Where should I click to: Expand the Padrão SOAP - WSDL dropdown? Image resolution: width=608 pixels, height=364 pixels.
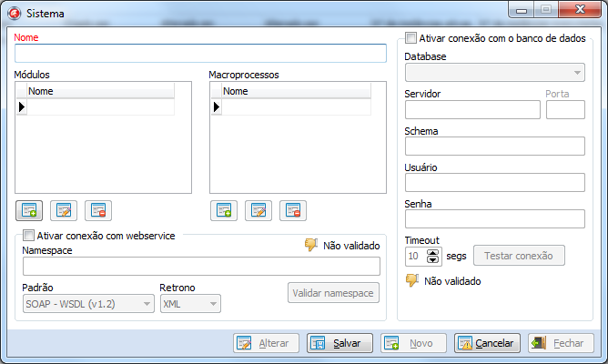point(88,304)
